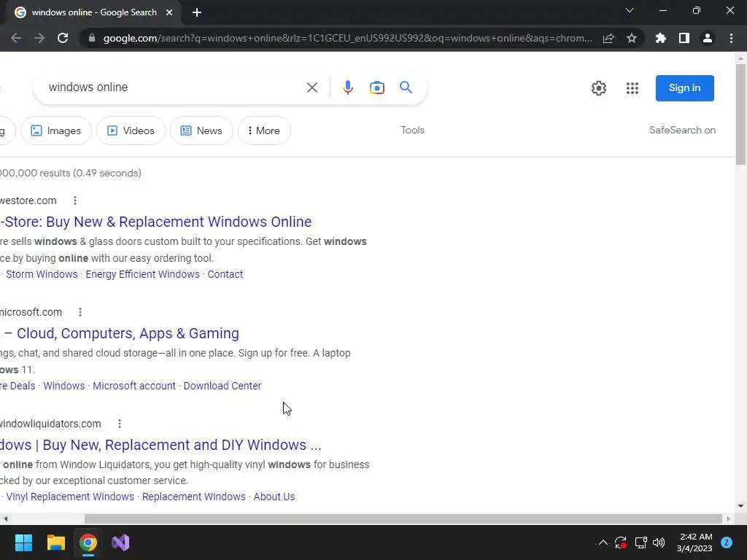This screenshot has height=560, width=747.
Task: Go forward using the browser forward arrow
Action: click(39, 38)
